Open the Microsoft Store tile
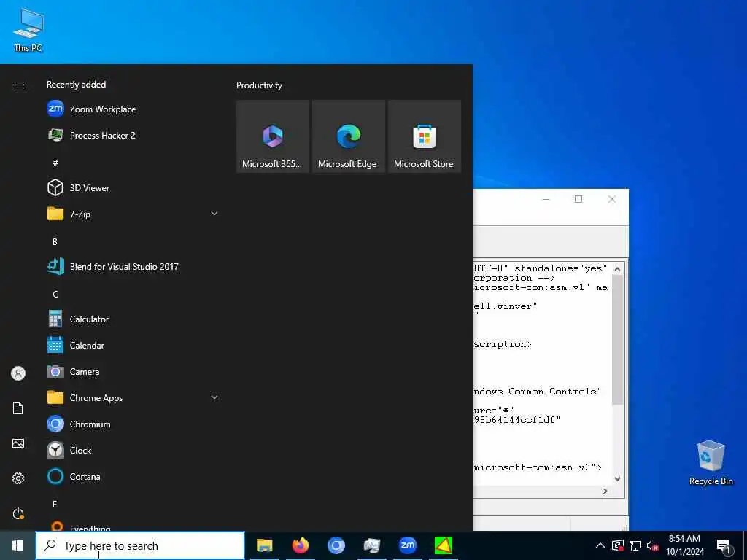This screenshot has height=560, width=747. pos(425,136)
